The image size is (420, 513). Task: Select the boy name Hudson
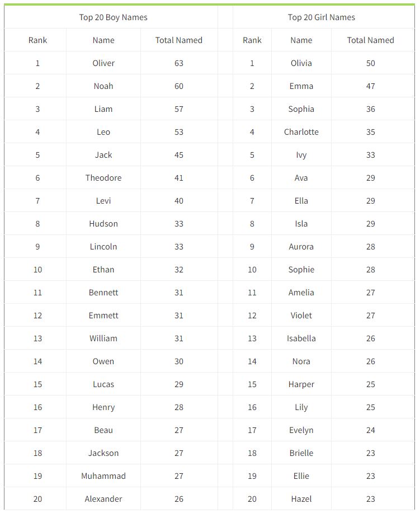[x=103, y=224]
